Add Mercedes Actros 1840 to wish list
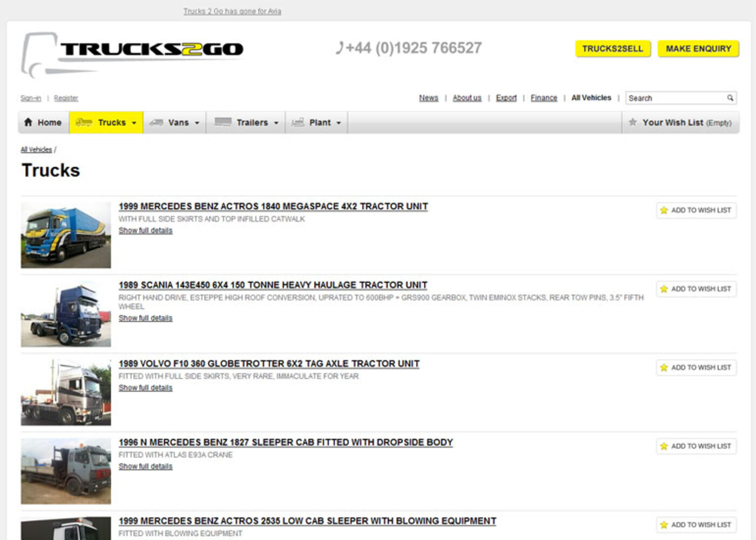756x540 pixels. tap(696, 210)
